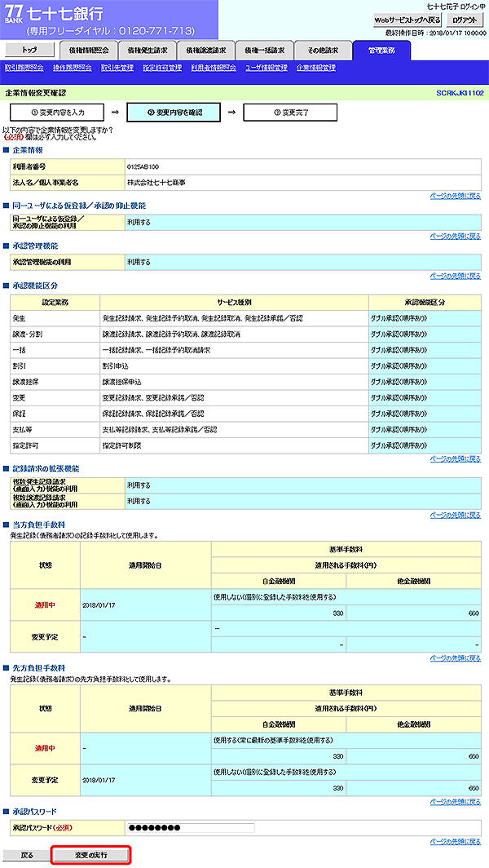Click page-top link under 先方負担手数料 table
The width and height of the screenshot is (489, 868).
click(456, 802)
